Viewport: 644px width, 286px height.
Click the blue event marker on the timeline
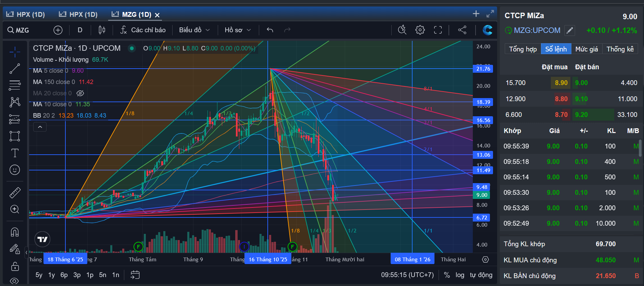pos(244,246)
